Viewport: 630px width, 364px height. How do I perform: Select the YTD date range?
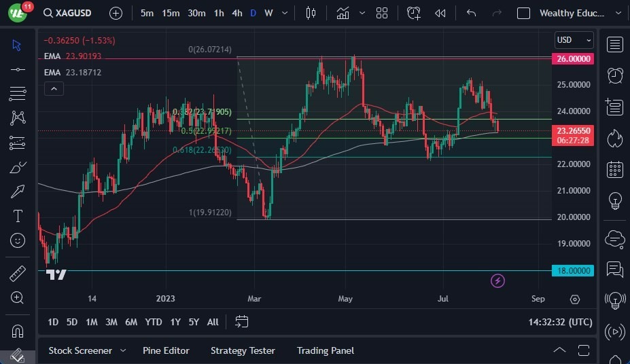pos(154,322)
